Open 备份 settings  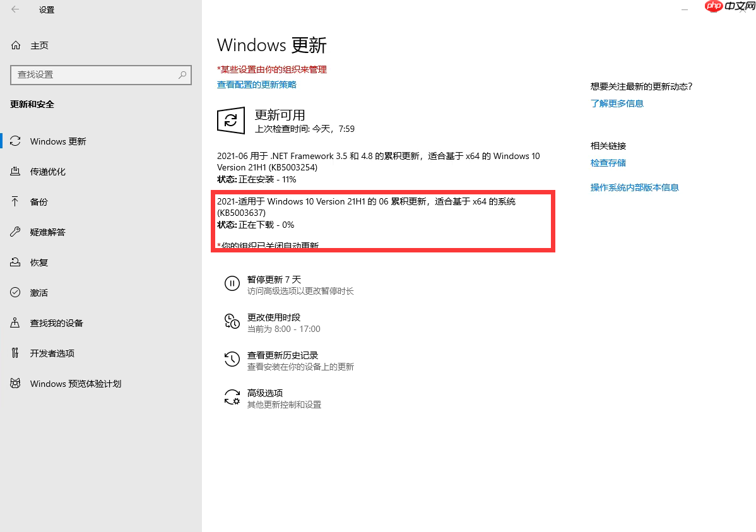pyautogui.click(x=39, y=201)
